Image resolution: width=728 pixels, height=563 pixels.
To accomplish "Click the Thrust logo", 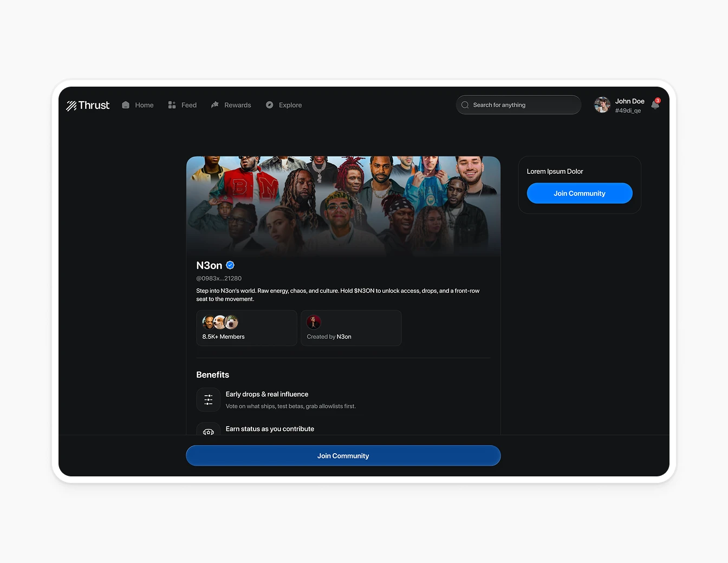I will [x=88, y=106].
